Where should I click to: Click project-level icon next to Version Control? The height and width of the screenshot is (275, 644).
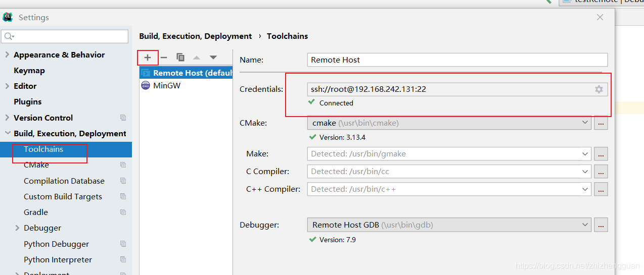123,118
